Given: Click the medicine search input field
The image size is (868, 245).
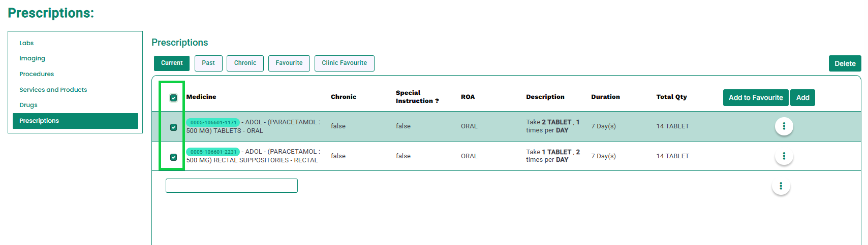Looking at the screenshot, I should [x=231, y=186].
